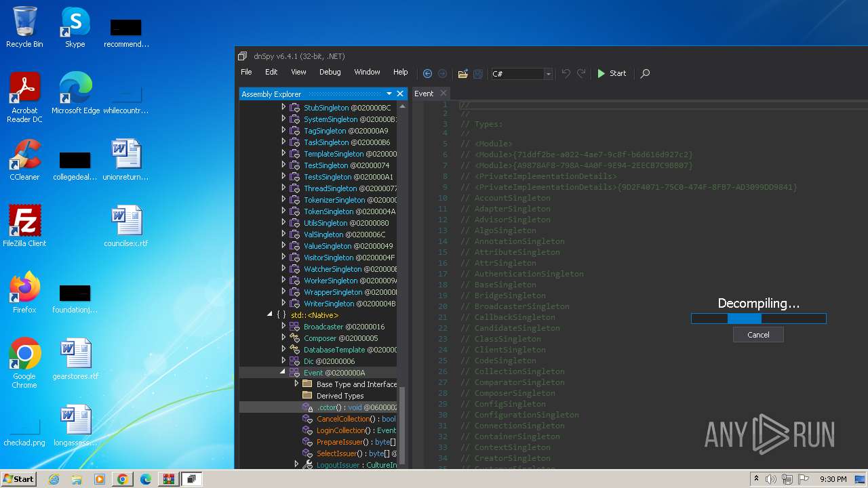Open the View menu
This screenshot has height=488, width=868.
(x=298, y=72)
